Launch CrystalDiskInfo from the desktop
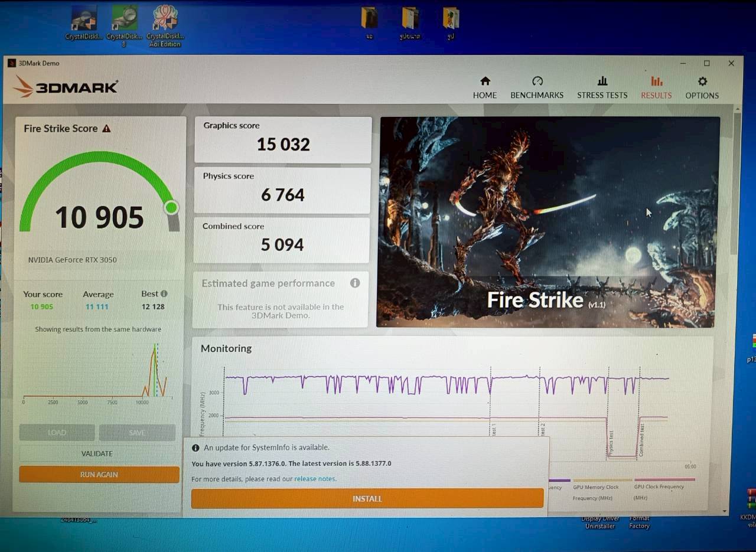 [x=83, y=18]
